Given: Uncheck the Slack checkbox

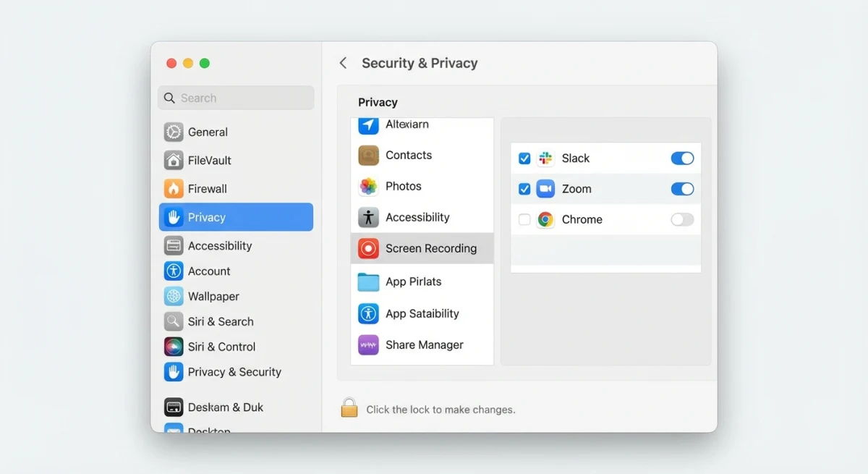Looking at the screenshot, I should point(524,158).
